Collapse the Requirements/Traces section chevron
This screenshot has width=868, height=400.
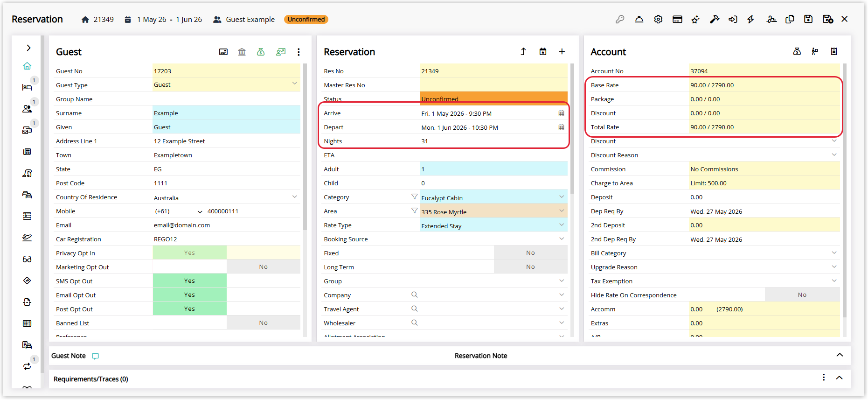(x=839, y=378)
